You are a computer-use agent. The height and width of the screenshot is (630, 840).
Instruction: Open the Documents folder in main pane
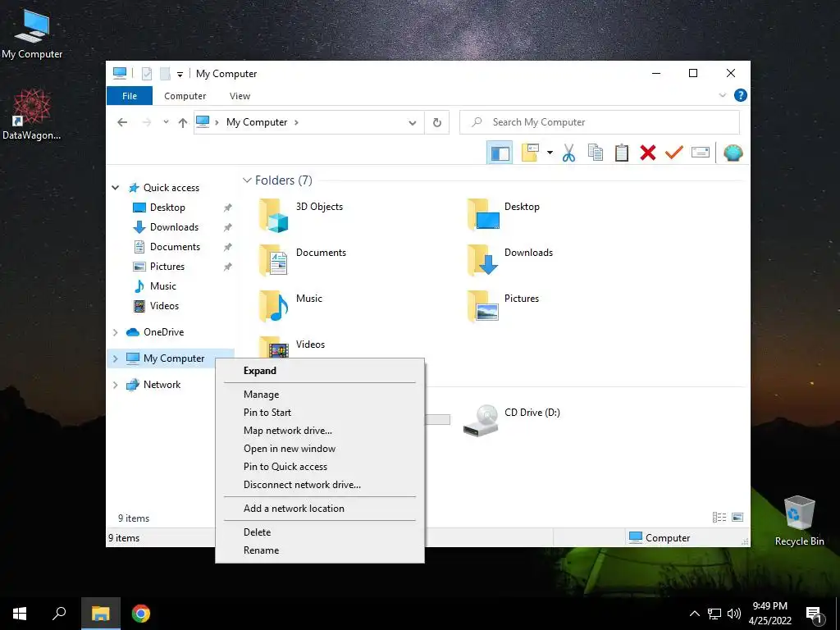(x=303, y=260)
